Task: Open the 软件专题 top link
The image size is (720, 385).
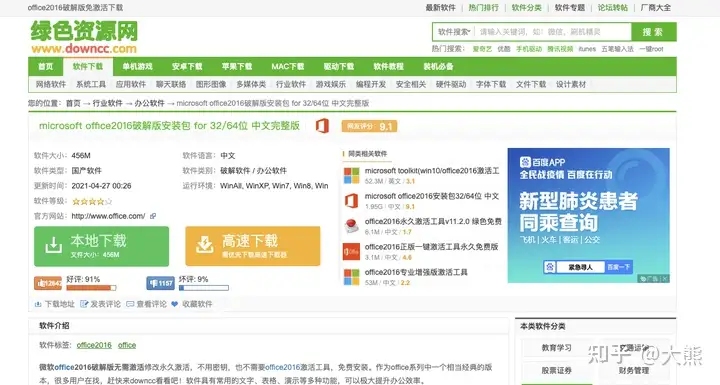Action: (569, 7)
